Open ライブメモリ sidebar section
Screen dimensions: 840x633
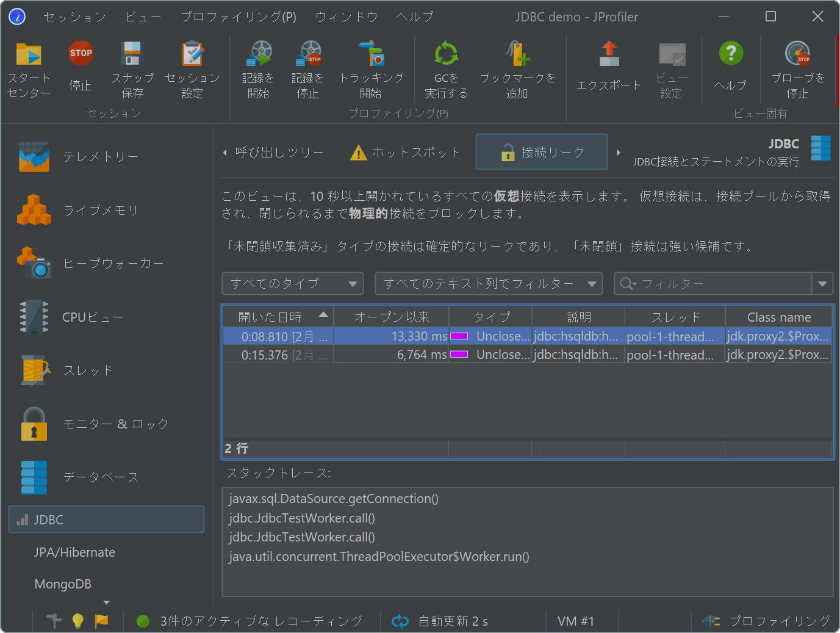coord(107,211)
